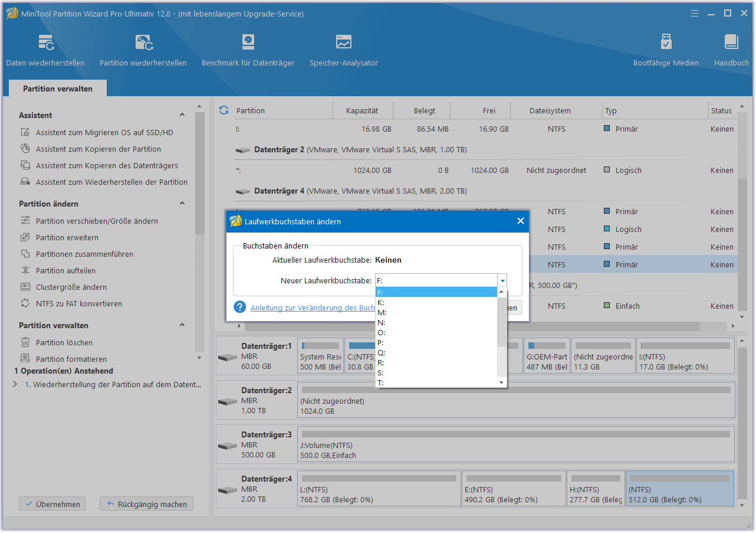The height and width of the screenshot is (533, 756).
Task: Select the I: partition row in table
Action: tap(485, 129)
